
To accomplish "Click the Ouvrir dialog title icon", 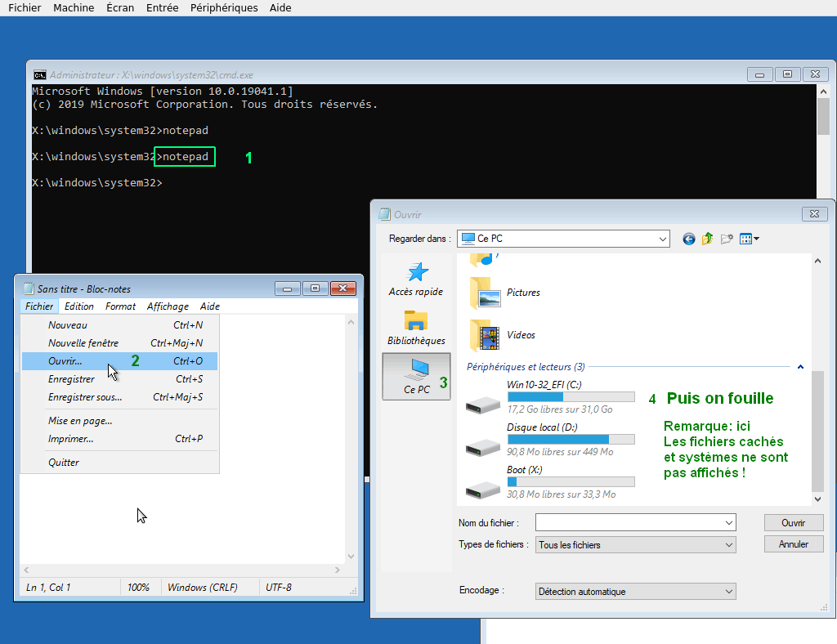I will coord(384,214).
